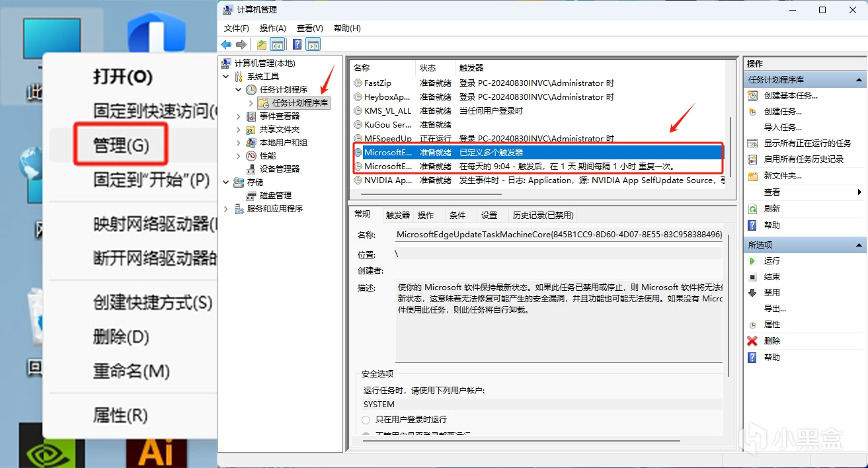
Task: Open the 查看(V) menu
Action: click(309, 28)
